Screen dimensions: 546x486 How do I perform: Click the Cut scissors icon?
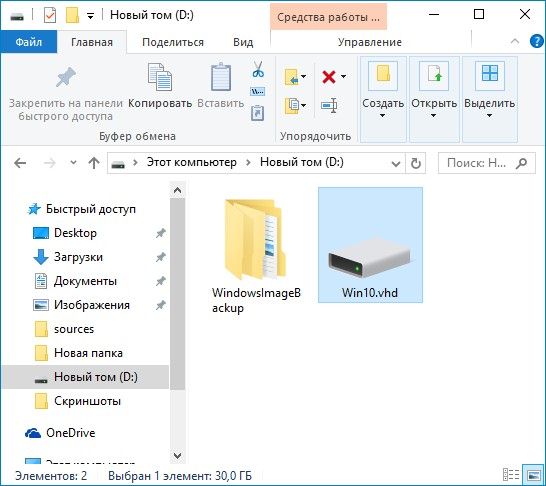tap(258, 69)
